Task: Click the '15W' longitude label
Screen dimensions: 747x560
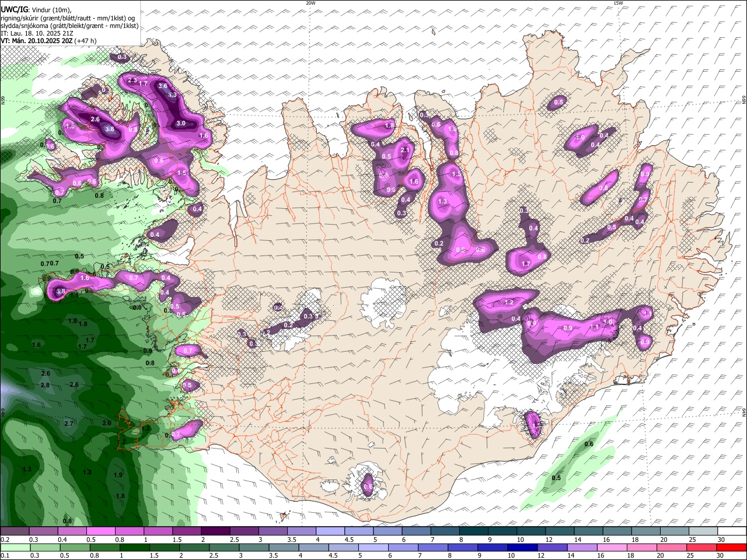Action: [618, 3]
